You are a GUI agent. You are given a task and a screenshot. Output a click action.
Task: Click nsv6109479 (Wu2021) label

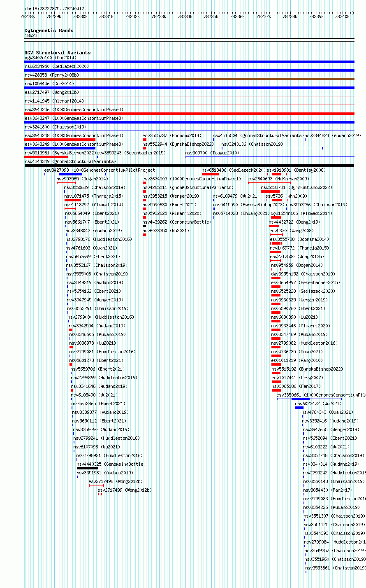(236, 196)
